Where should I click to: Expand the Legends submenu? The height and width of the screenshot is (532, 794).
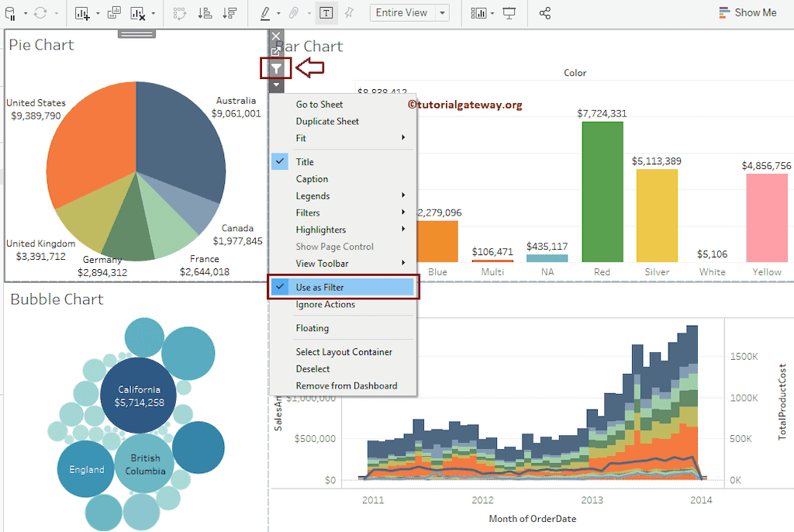click(312, 195)
